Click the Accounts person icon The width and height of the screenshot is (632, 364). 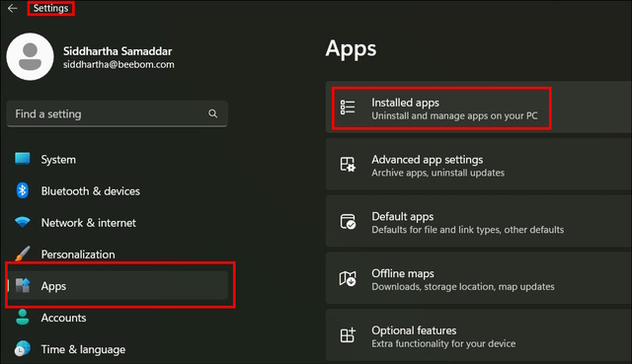(23, 318)
